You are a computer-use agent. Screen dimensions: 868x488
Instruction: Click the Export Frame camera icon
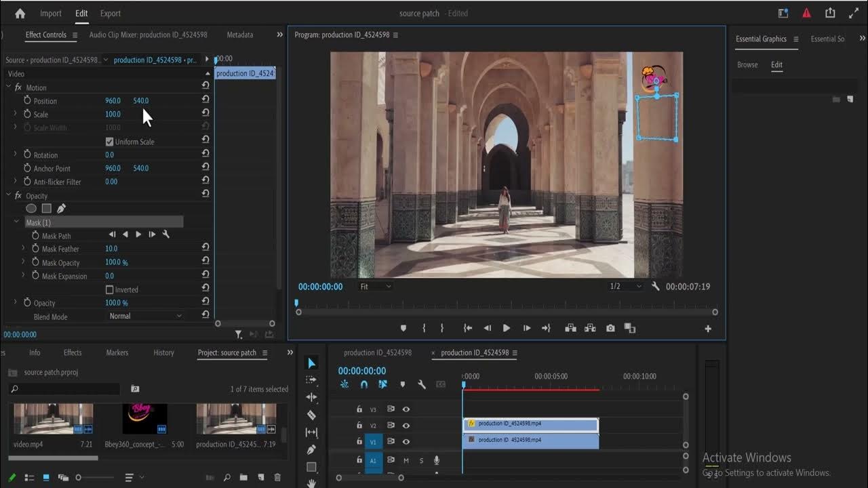[610, 328]
